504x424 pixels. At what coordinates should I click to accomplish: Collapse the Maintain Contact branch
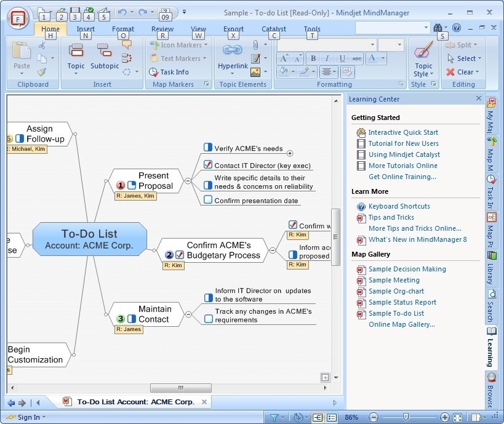189,314
